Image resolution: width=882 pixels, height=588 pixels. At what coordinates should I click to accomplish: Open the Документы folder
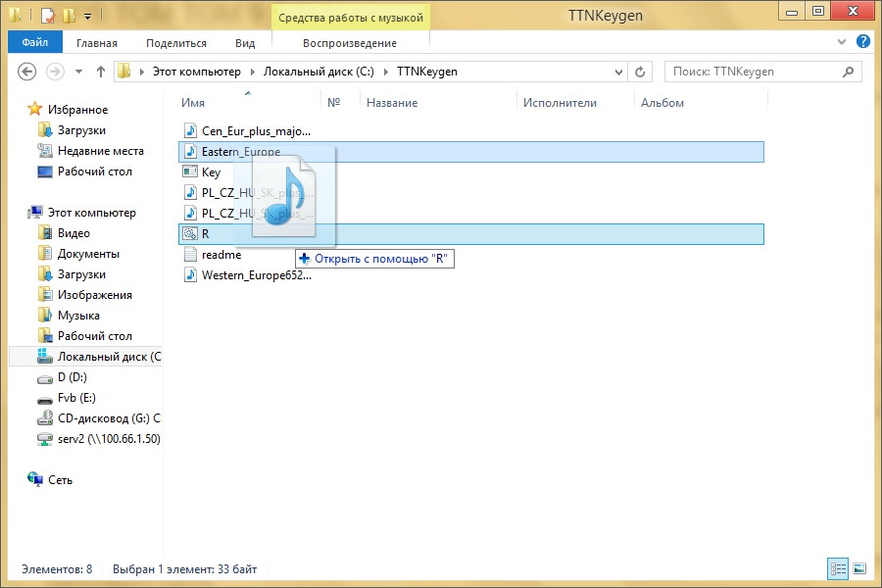88,254
